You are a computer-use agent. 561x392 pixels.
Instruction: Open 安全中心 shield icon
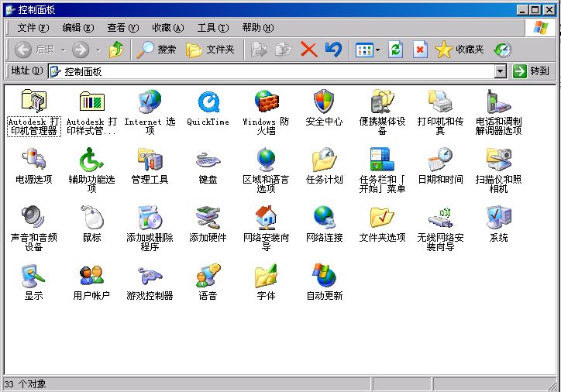click(324, 101)
